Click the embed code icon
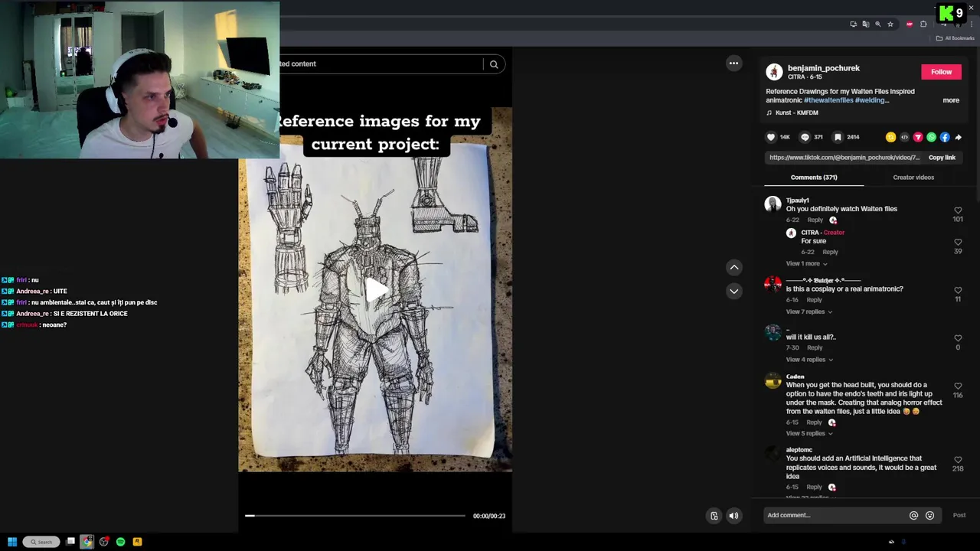The image size is (980, 551). 904,137
